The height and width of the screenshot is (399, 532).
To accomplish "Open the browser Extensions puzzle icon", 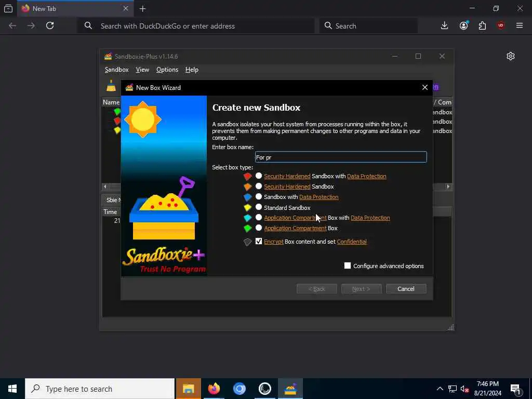I will coord(482,25).
